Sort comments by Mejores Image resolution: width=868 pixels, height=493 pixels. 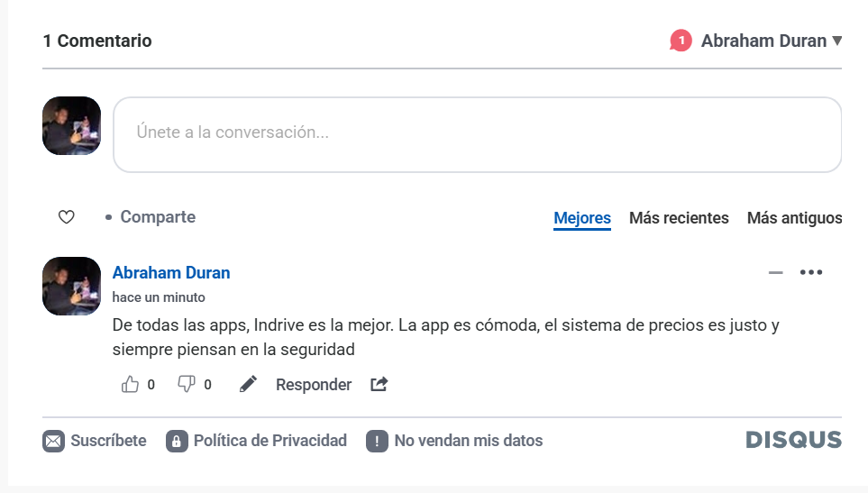(582, 218)
